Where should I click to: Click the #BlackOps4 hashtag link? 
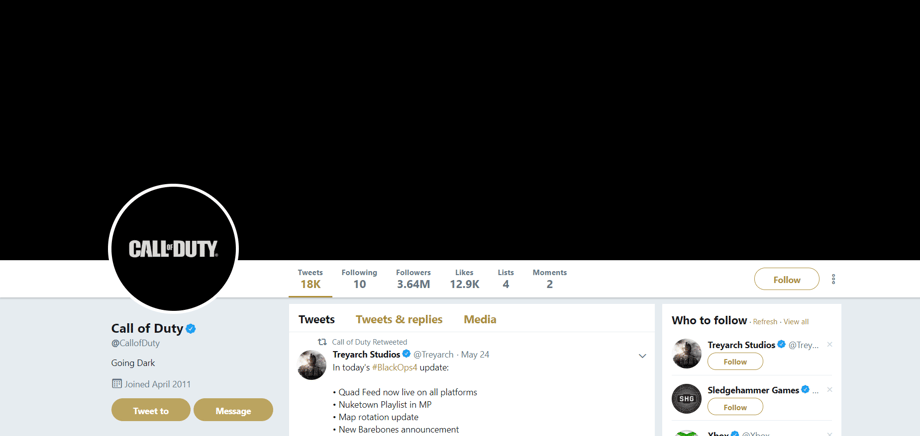click(x=394, y=368)
